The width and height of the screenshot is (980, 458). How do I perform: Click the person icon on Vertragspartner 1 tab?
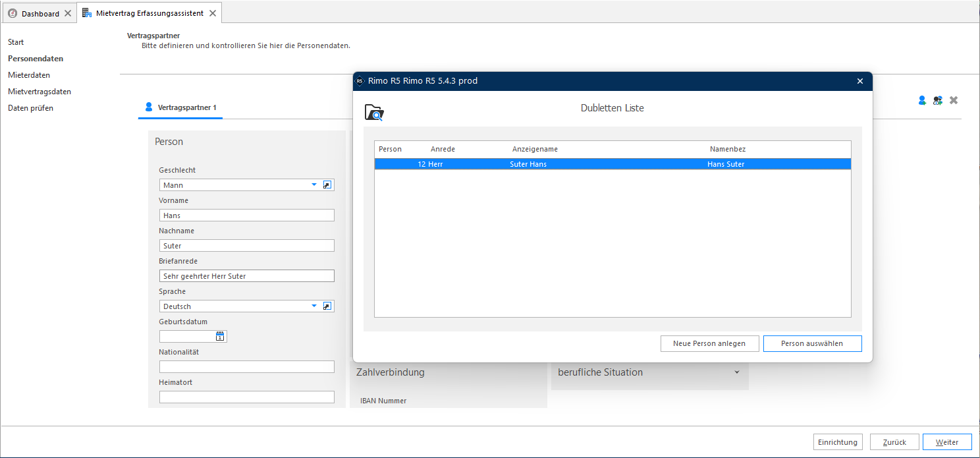[x=149, y=107]
